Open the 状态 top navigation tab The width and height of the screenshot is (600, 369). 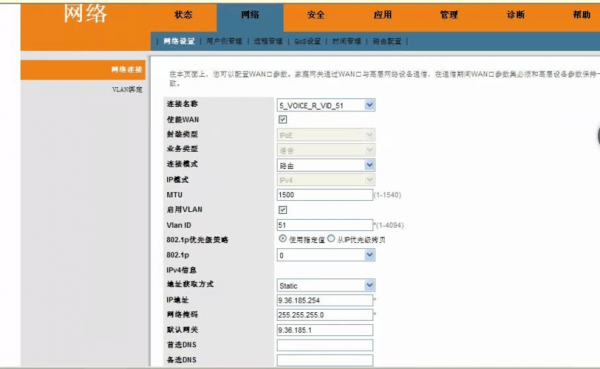183,15
